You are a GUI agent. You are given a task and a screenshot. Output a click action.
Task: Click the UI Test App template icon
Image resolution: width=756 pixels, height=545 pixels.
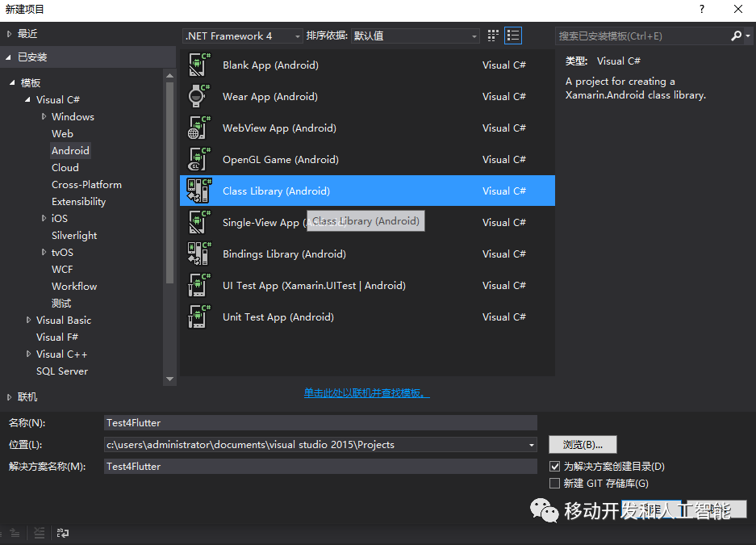pyautogui.click(x=199, y=286)
